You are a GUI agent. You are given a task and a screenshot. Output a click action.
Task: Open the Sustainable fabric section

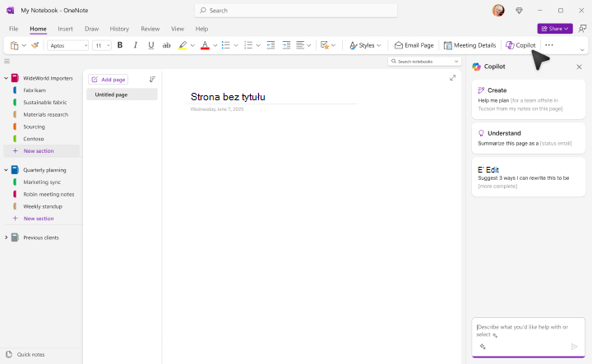tap(44, 102)
